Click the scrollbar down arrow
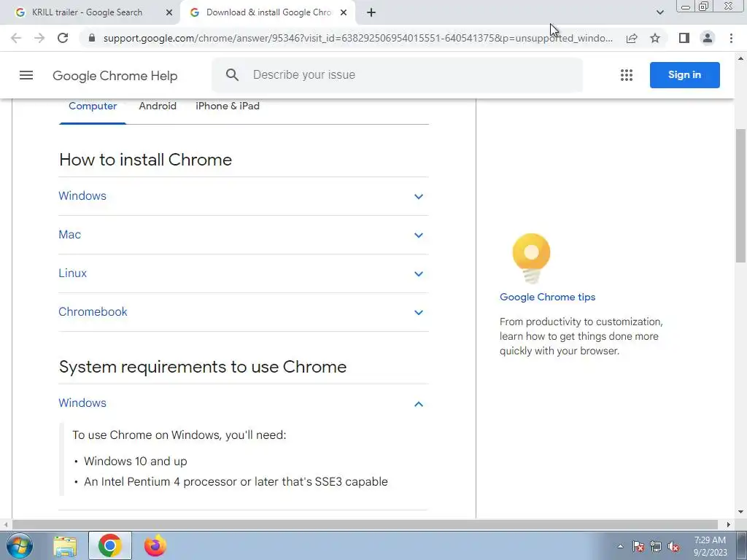 coord(740,512)
